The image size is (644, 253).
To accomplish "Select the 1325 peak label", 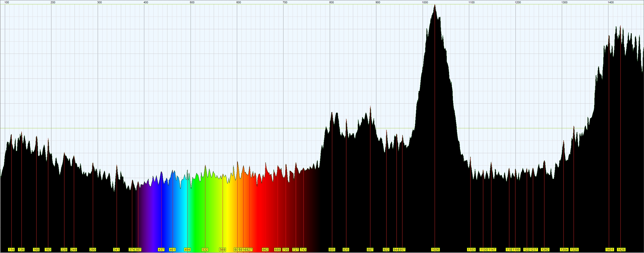I will (574, 250).
